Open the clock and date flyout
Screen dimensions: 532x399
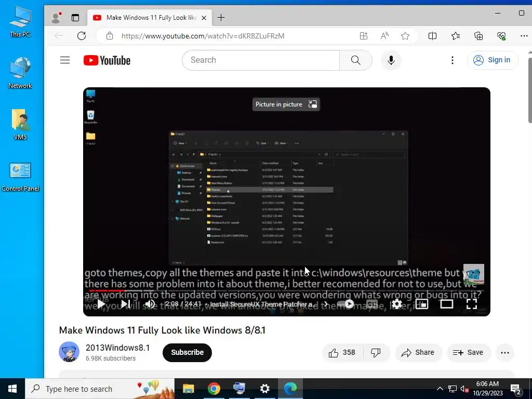pyautogui.click(x=487, y=389)
